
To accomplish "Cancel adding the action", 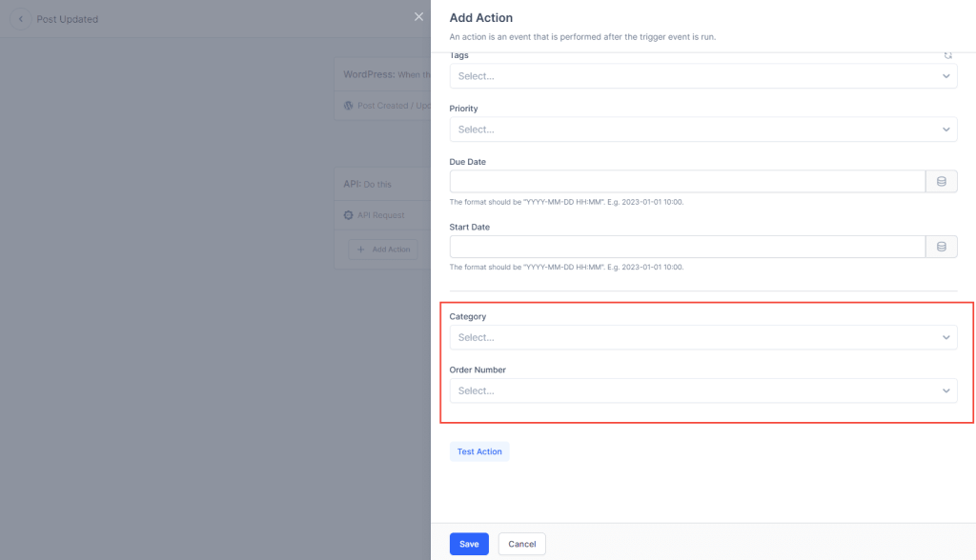I will click(x=521, y=544).
